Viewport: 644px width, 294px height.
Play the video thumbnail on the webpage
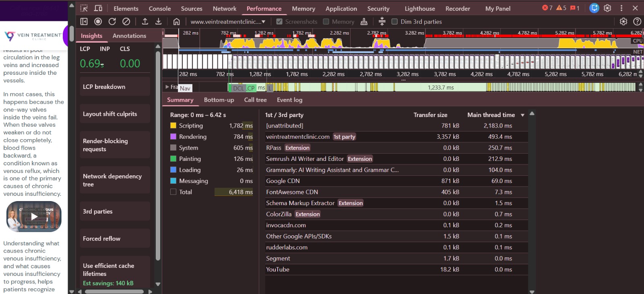(x=34, y=216)
